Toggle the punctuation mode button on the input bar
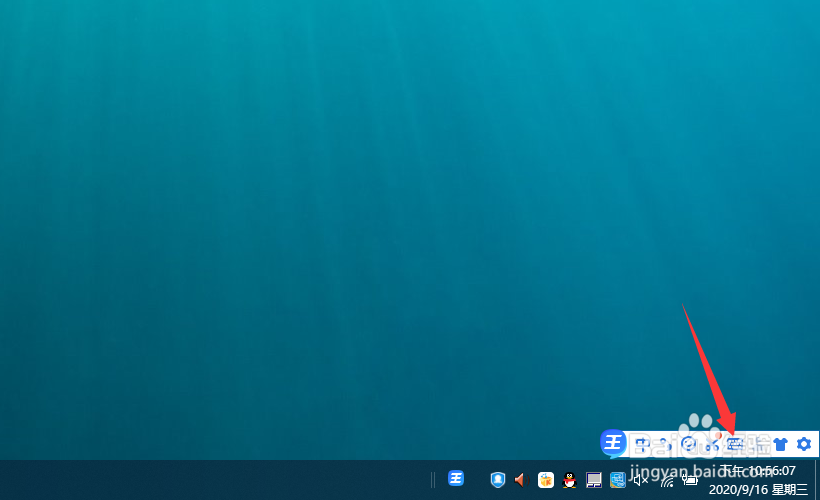Viewport: 820px width, 500px height. coord(665,445)
